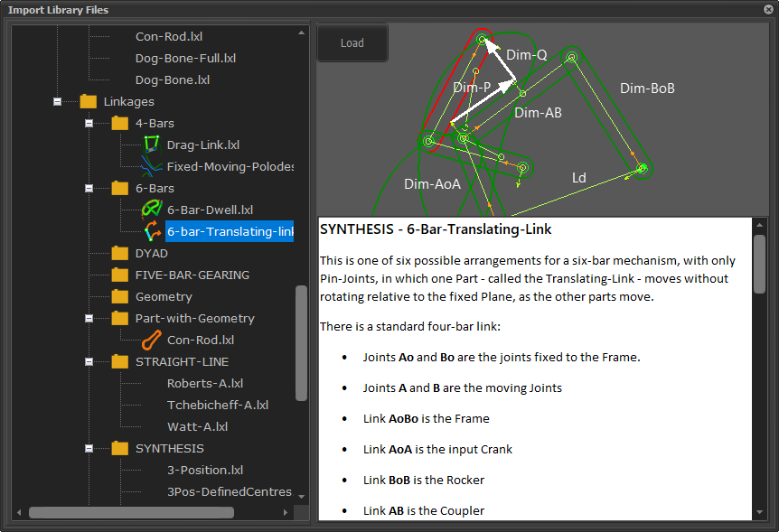
Task: Click the tree's horizontal scrollbar
Action: pos(131,512)
